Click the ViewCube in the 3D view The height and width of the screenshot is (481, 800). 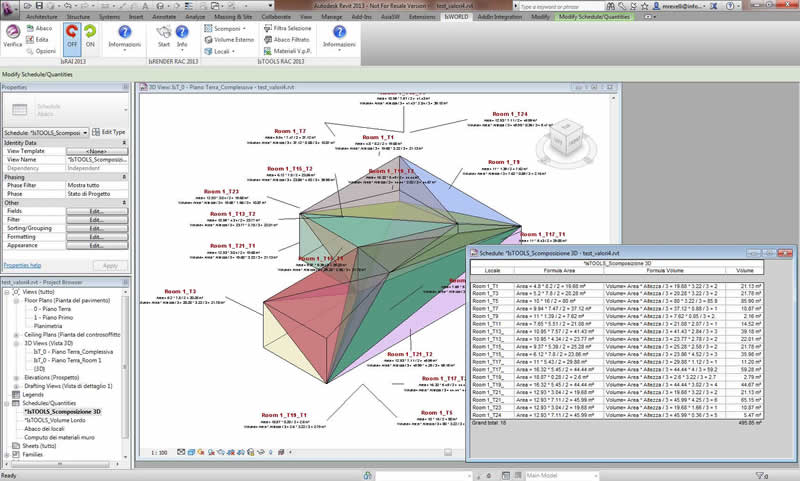(x=566, y=140)
